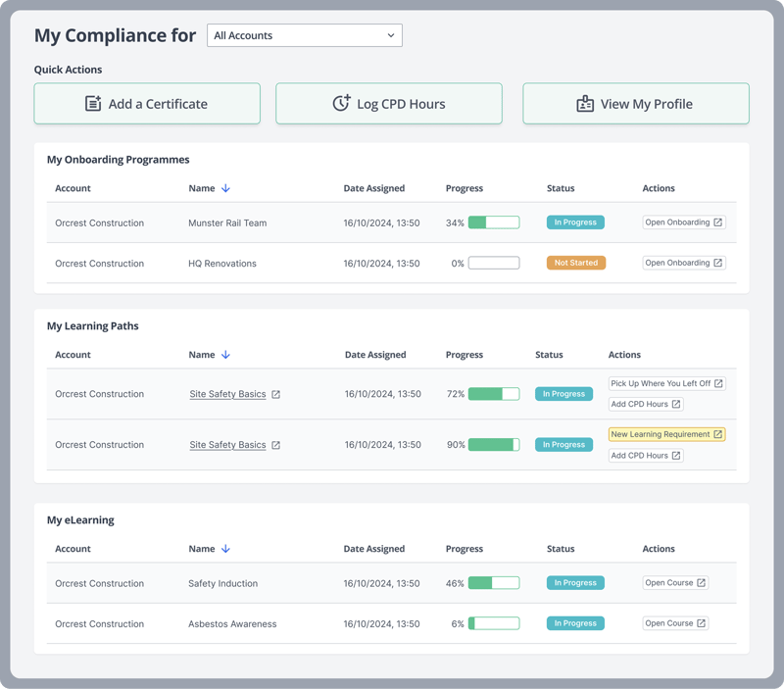This screenshot has height=689, width=784.
Task: Click the Munster Rail Team progress bar
Action: click(494, 222)
